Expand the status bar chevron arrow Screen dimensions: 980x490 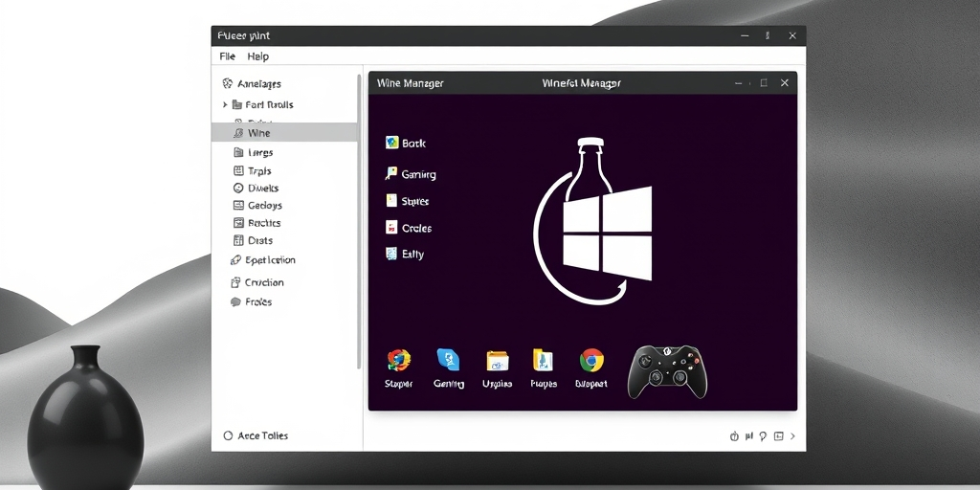(x=793, y=436)
